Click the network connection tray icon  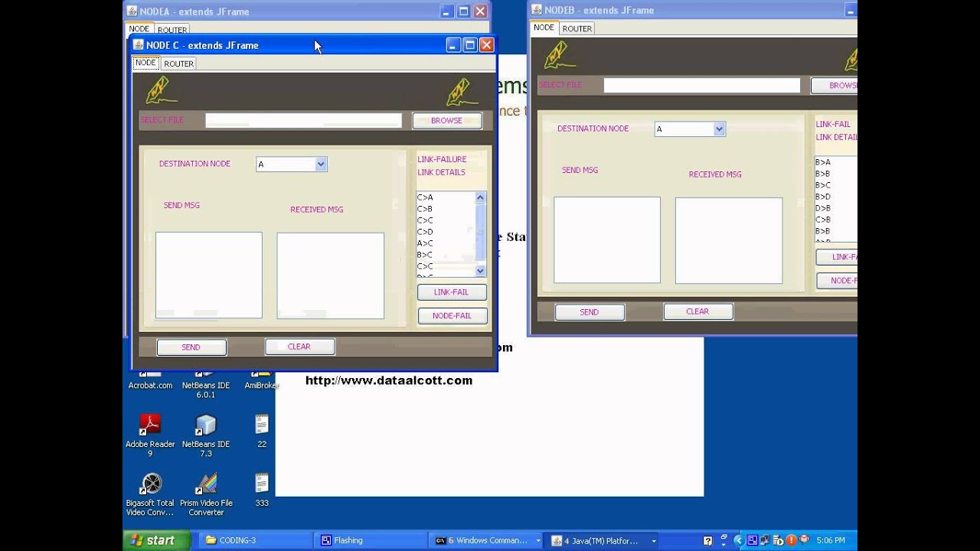[765, 540]
